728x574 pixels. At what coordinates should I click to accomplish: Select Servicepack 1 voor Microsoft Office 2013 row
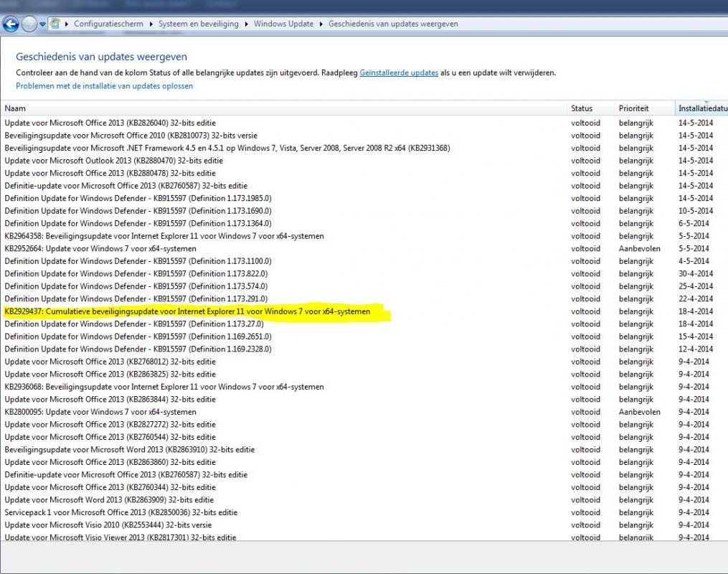point(120,512)
